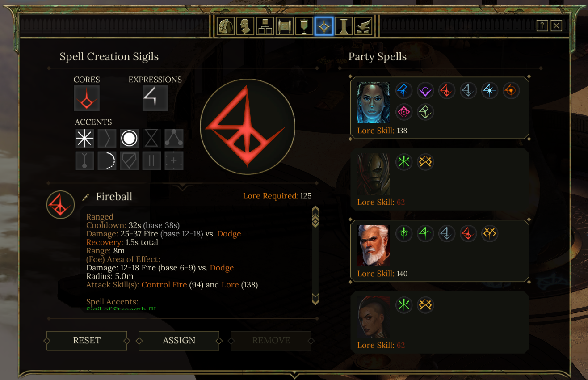Click the scroll-up arrow in spell description

[315, 211]
